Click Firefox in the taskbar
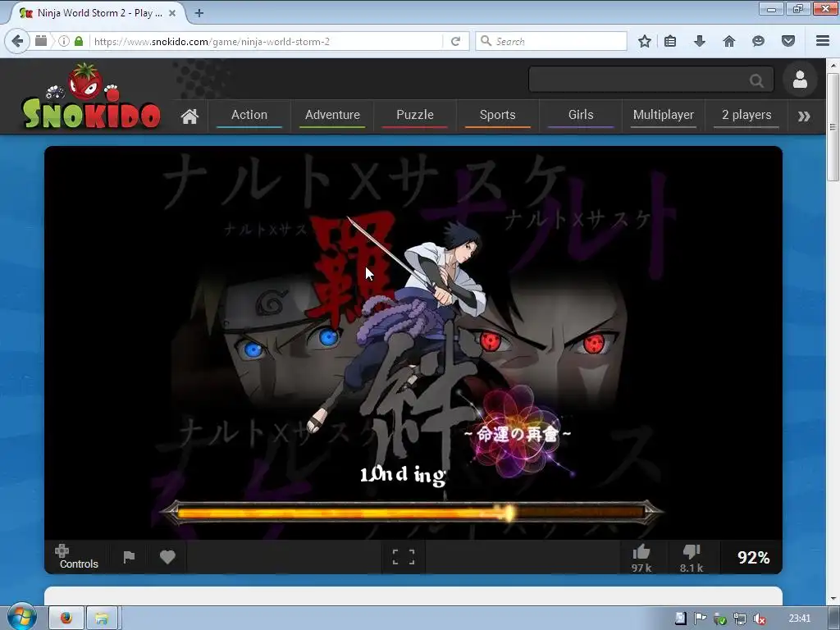Image resolution: width=840 pixels, height=630 pixels. click(x=66, y=619)
